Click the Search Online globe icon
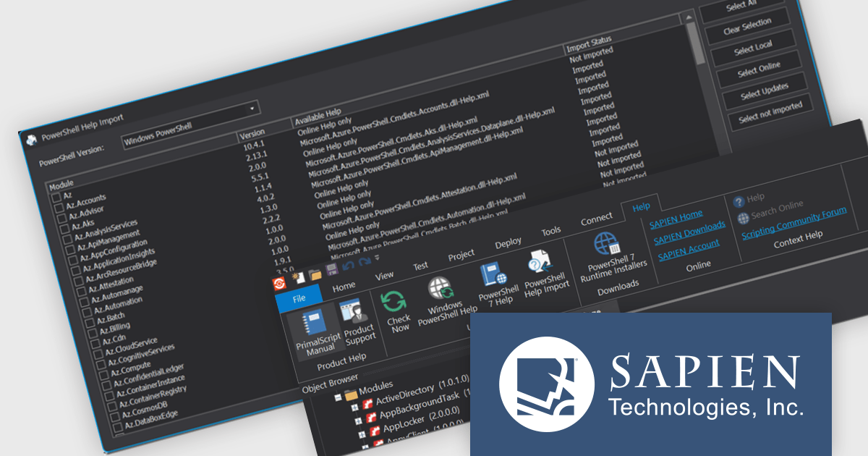Screen dimensions: 868x456 click(x=743, y=219)
